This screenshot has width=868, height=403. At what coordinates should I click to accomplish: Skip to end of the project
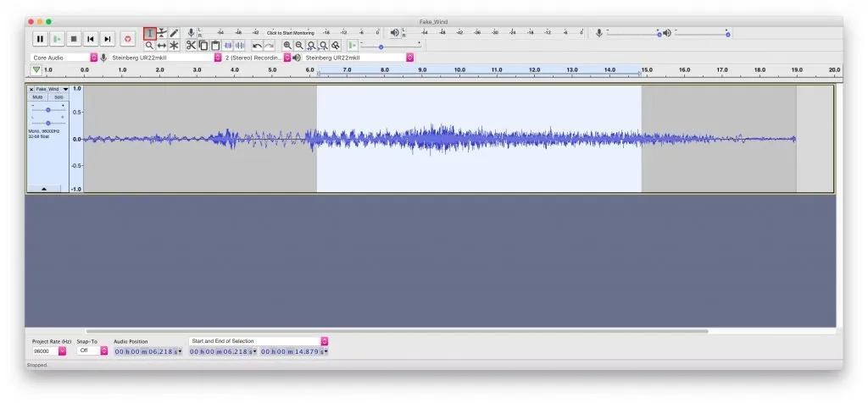[x=108, y=39]
